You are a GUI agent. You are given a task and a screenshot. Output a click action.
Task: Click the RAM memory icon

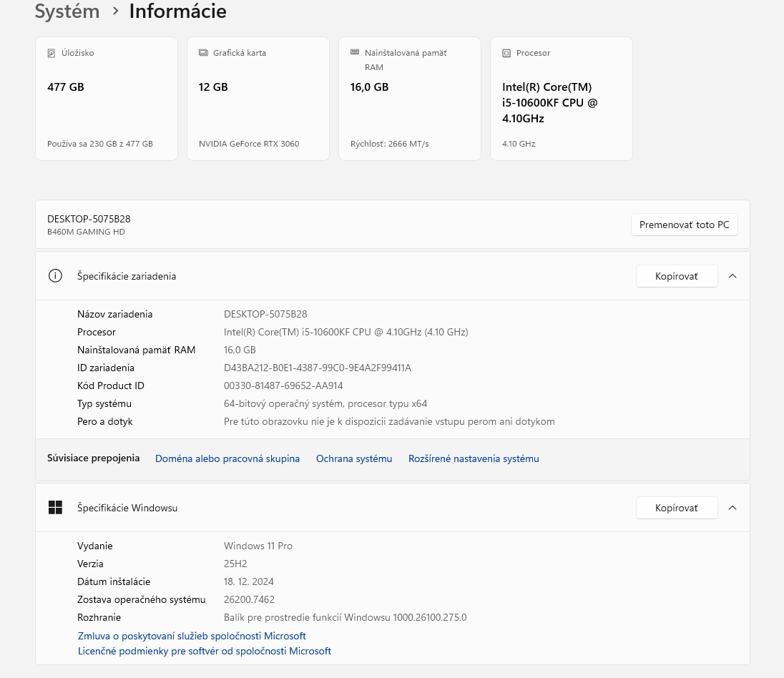[x=355, y=53]
